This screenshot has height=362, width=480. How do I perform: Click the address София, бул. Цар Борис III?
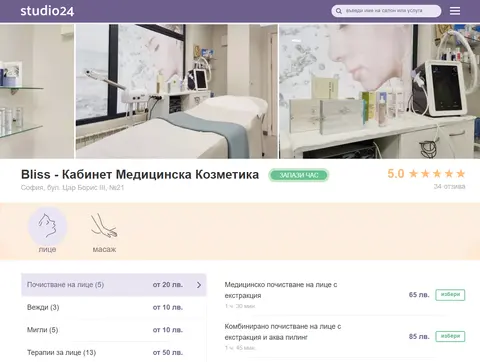(x=72, y=188)
